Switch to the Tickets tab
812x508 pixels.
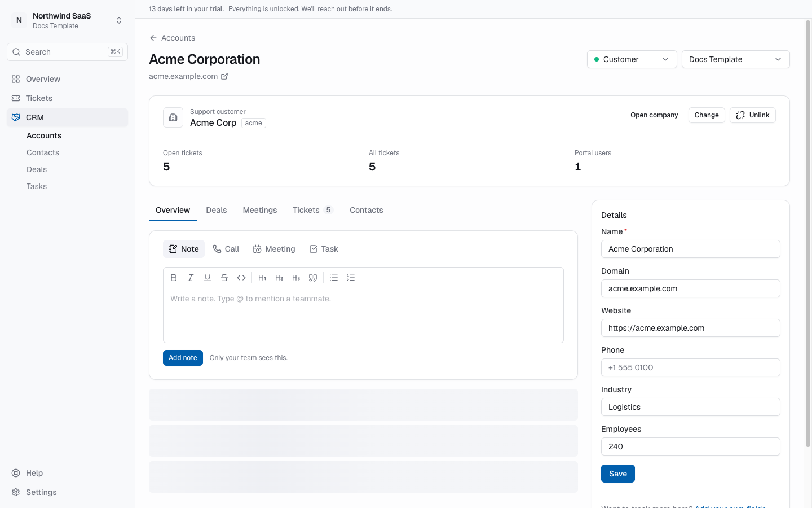[x=313, y=210]
